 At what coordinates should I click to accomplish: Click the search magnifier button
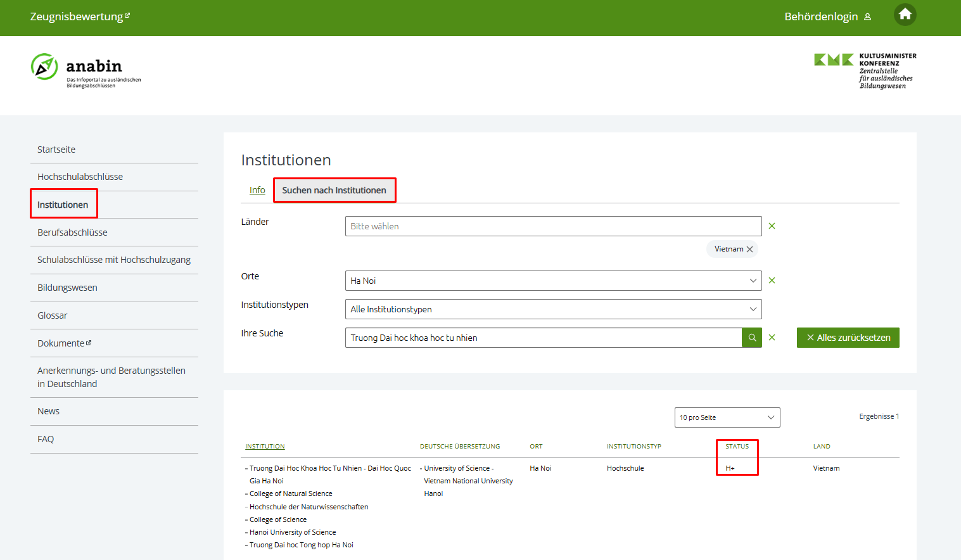click(752, 338)
